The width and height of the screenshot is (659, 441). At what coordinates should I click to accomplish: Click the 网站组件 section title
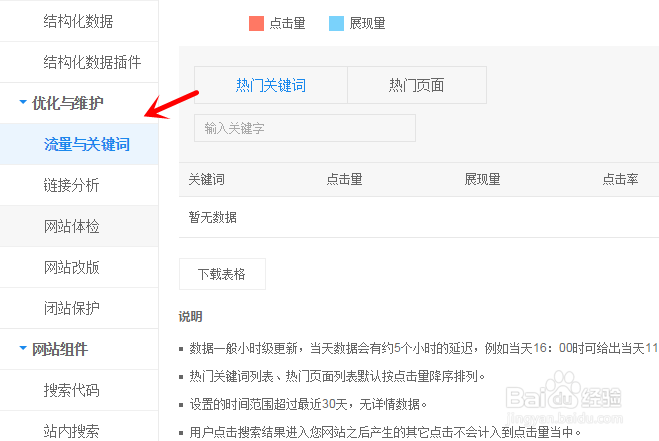tap(60, 349)
